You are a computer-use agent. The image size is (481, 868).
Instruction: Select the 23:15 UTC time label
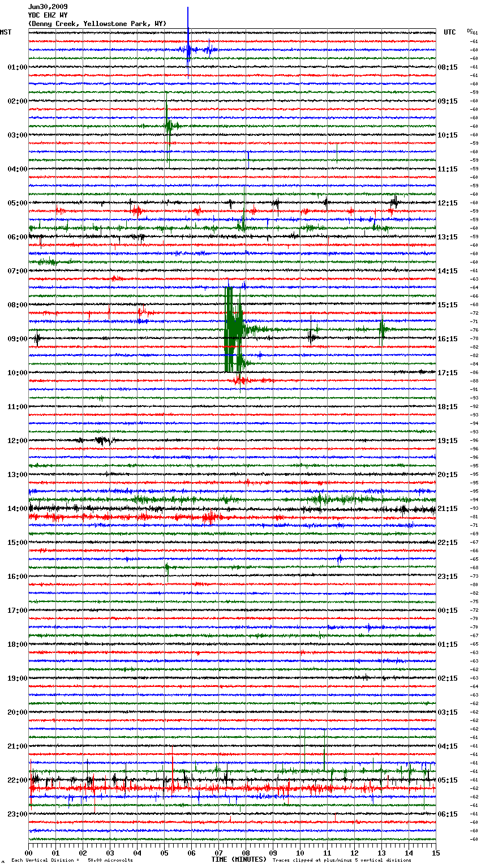pyautogui.click(x=448, y=577)
